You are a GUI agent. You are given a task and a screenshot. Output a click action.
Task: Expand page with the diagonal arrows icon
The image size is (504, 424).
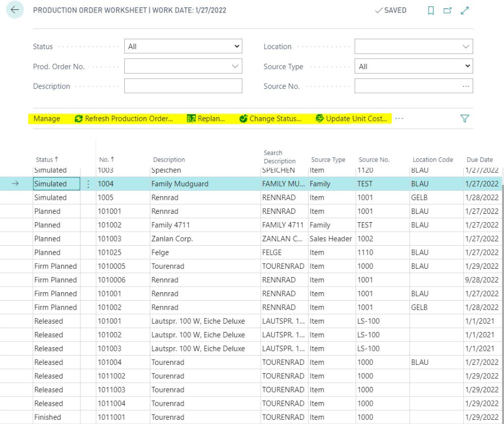point(465,10)
